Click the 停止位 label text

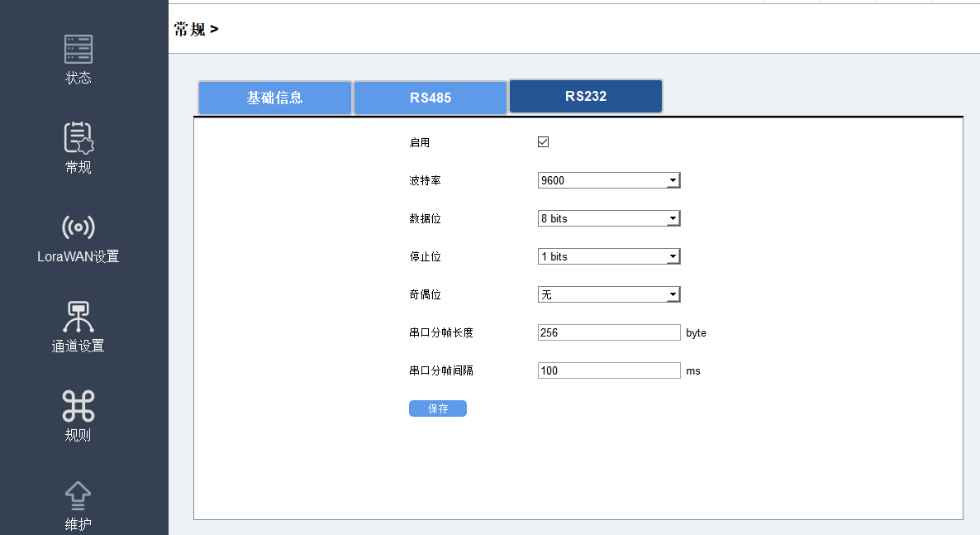425,257
